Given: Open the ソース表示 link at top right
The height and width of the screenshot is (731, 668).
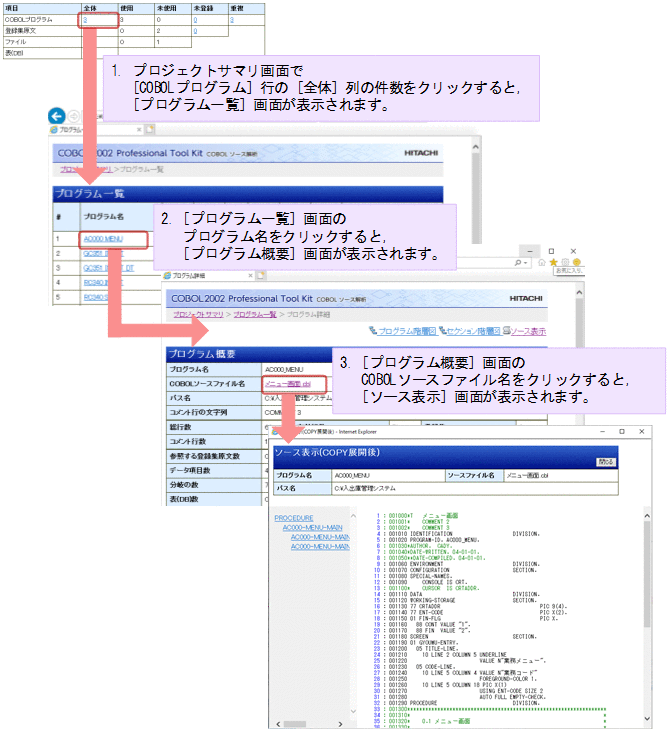Looking at the screenshot, I should (528, 331).
